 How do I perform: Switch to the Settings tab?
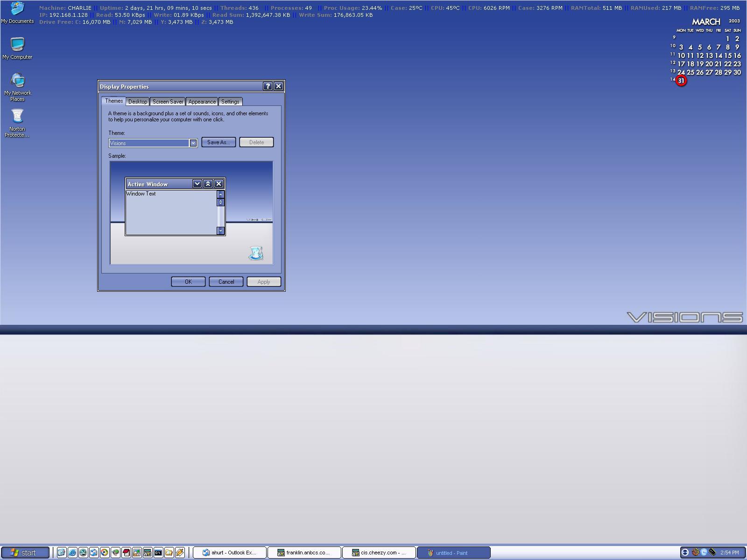point(230,102)
